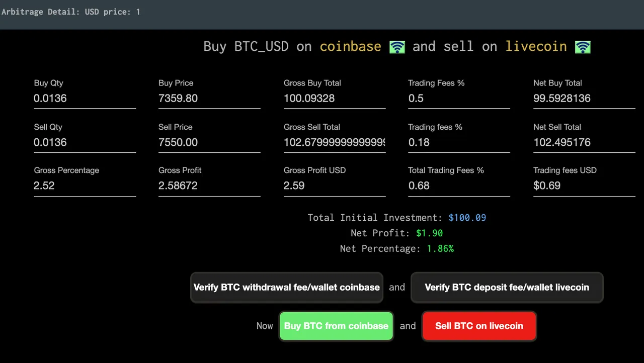
Task: Click the 'Sell Price' label
Action: [176, 127]
